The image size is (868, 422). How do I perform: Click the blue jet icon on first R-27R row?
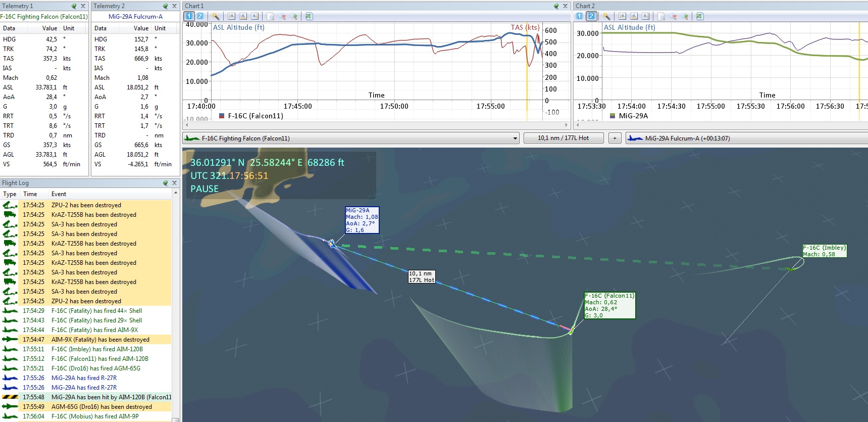10,378
